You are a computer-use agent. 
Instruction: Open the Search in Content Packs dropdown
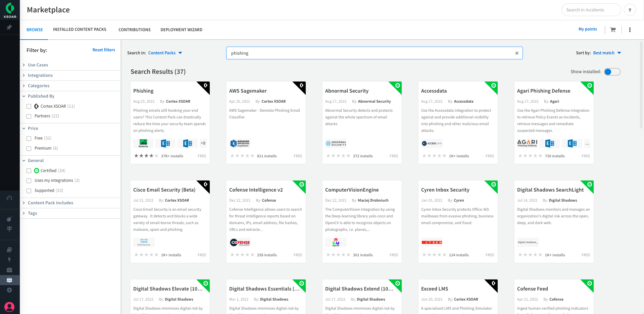(x=165, y=53)
